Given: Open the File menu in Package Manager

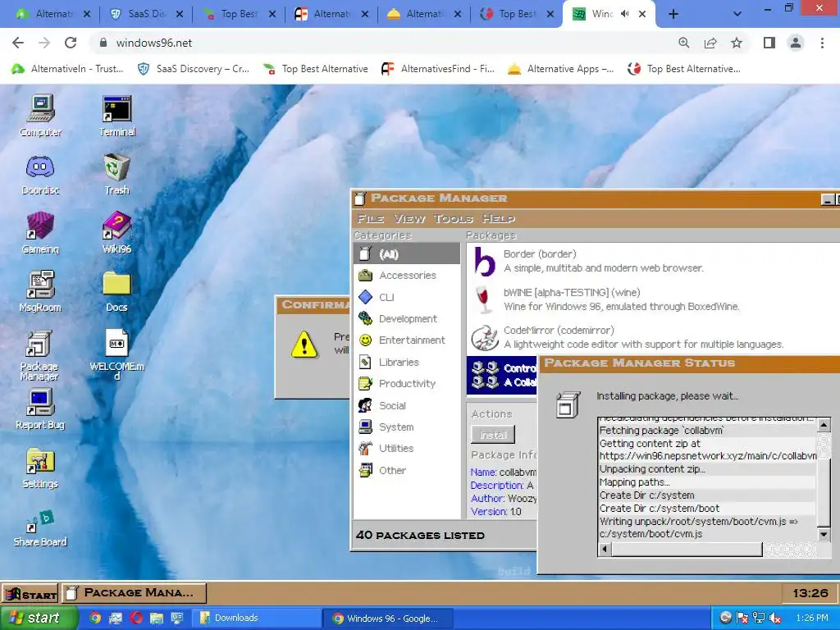Looking at the screenshot, I should (x=371, y=218).
